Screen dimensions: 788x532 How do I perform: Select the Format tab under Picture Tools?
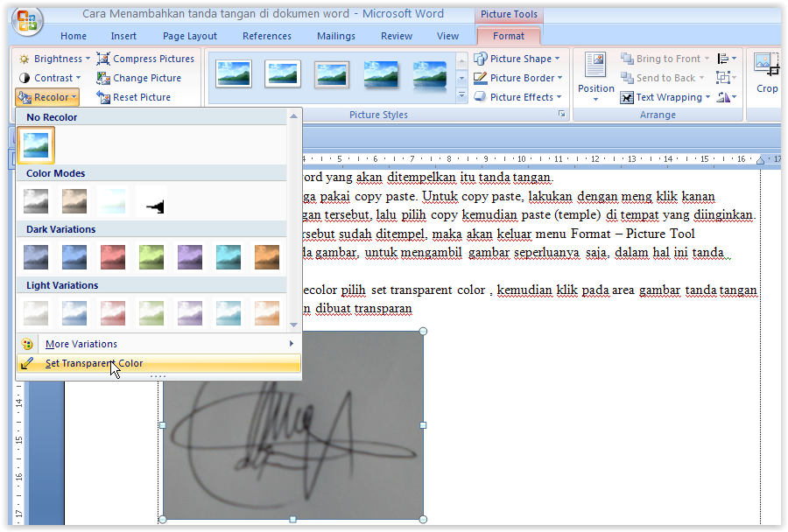coord(508,36)
